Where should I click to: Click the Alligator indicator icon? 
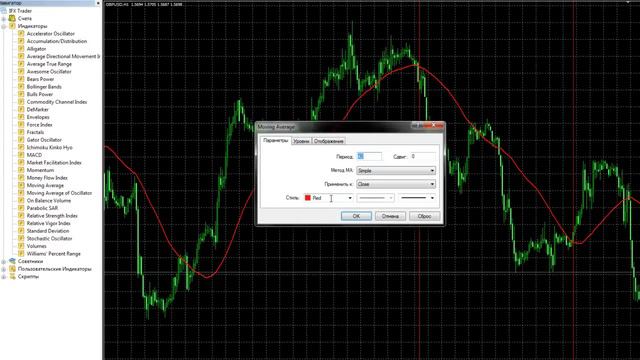tap(21, 49)
